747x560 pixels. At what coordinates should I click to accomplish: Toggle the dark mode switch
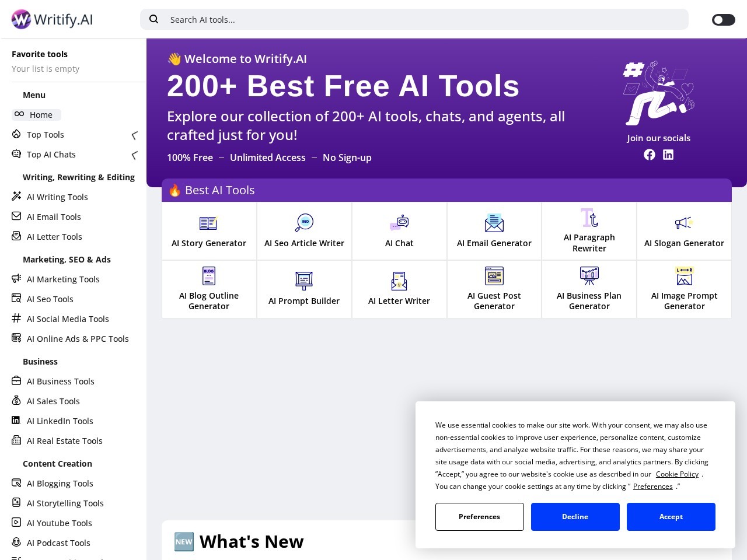(x=722, y=20)
